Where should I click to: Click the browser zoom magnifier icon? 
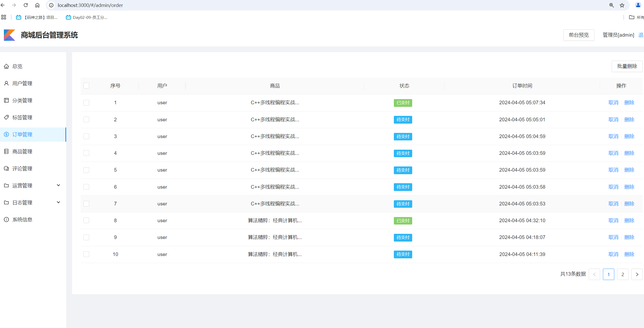[x=611, y=5]
